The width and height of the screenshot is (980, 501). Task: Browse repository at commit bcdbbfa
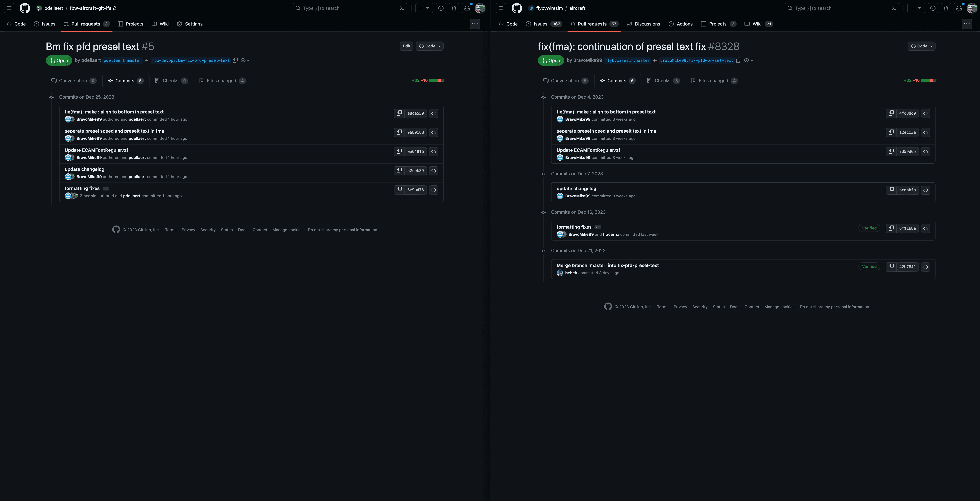point(925,190)
